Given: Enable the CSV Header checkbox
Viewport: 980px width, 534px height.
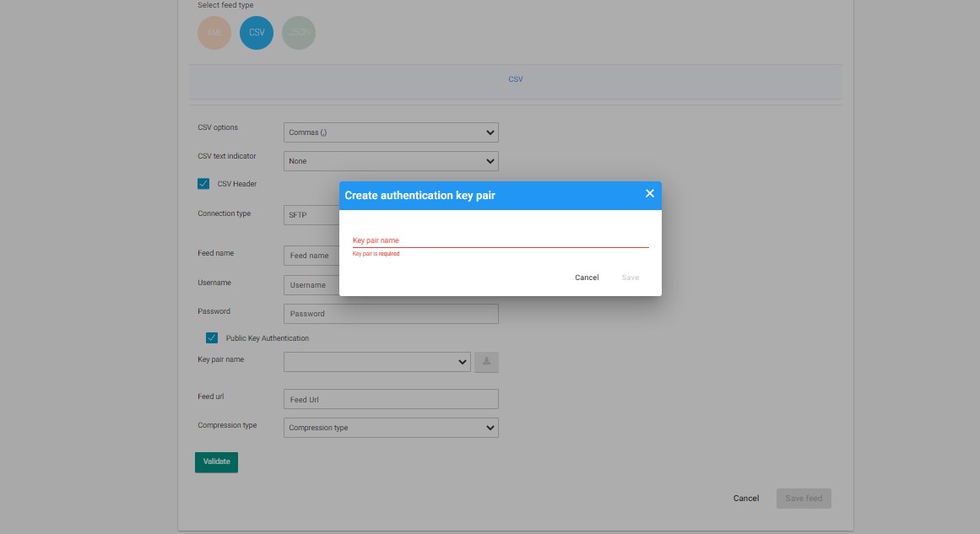Looking at the screenshot, I should [203, 183].
